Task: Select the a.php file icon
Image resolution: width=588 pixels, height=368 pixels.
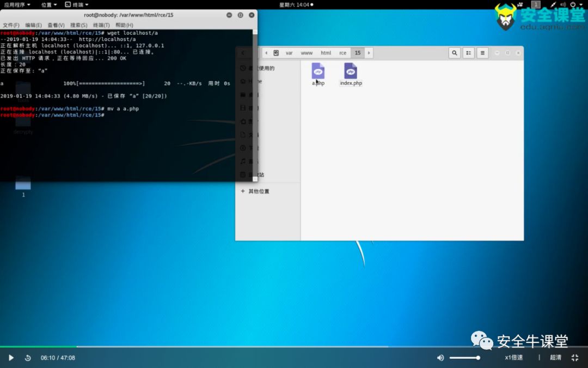Action: [x=318, y=71]
